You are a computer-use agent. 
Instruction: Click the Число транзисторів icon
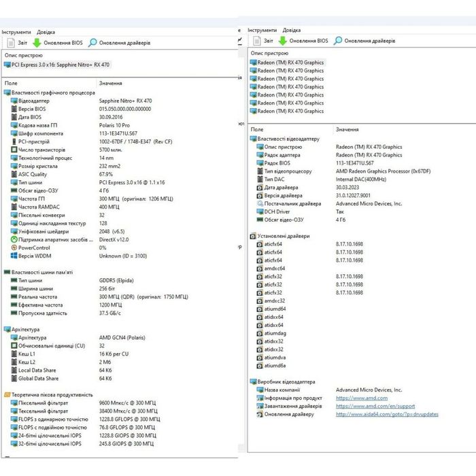coord(14,150)
